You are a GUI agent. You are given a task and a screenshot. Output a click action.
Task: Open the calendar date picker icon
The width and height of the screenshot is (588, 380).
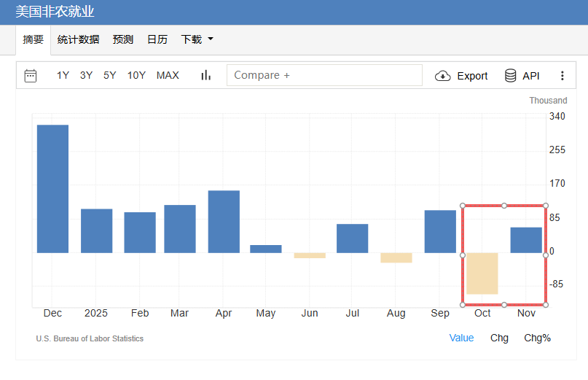click(x=31, y=76)
